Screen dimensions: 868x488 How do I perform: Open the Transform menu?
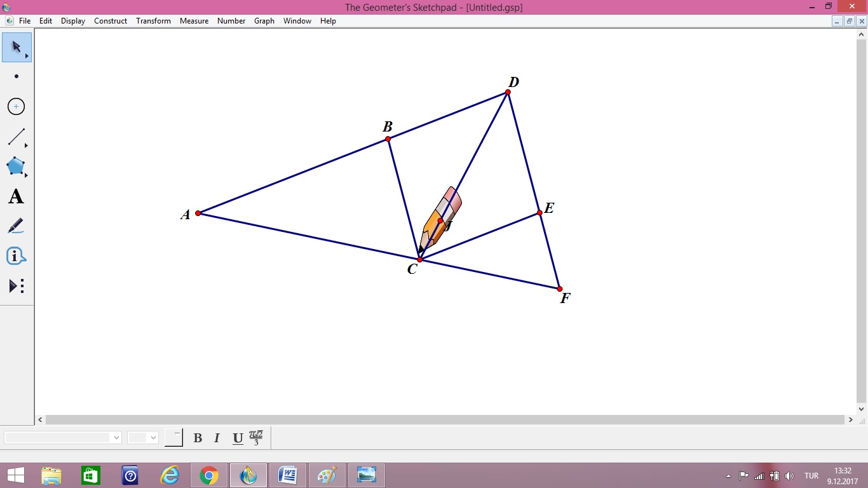coord(153,21)
